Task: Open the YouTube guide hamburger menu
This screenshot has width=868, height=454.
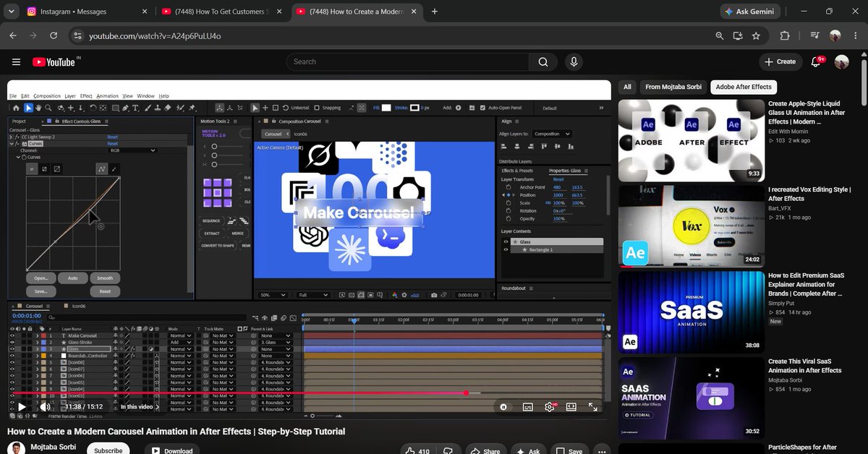Action: (x=16, y=62)
